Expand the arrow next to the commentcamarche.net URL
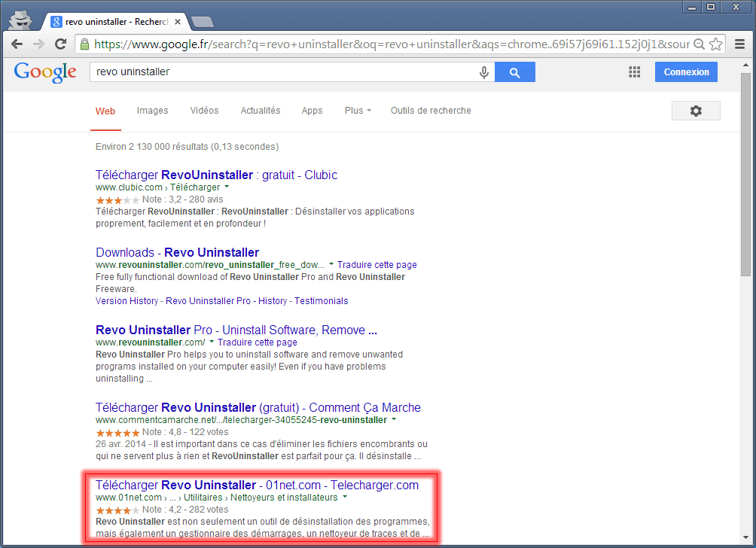756x548 pixels. point(394,419)
